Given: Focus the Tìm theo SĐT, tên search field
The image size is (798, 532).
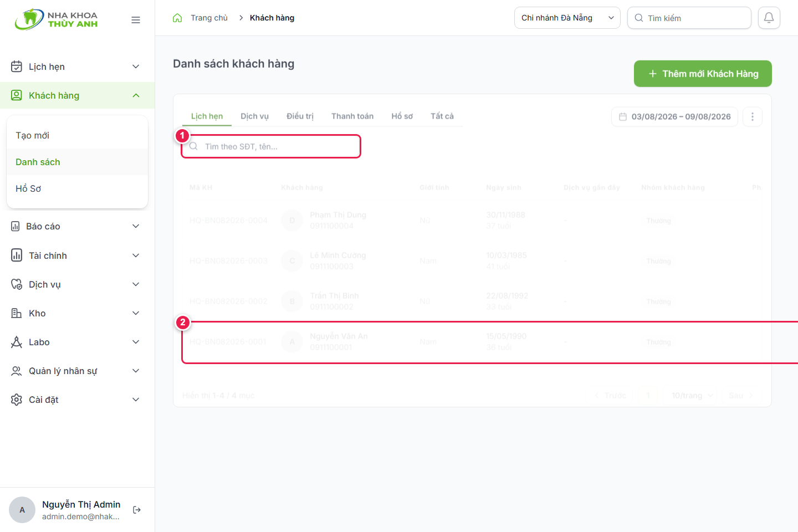Looking at the screenshot, I should tap(272, 146).
